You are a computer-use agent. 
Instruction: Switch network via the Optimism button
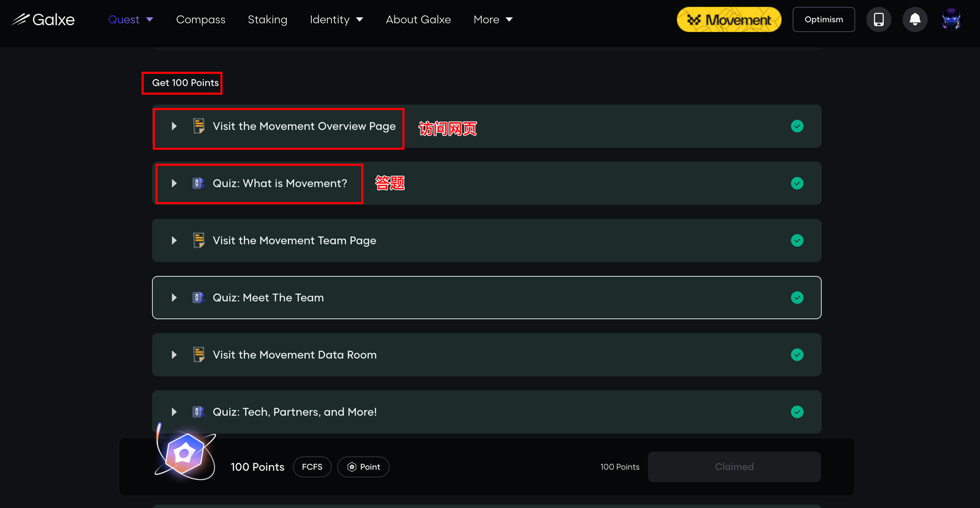pos(824,20)
